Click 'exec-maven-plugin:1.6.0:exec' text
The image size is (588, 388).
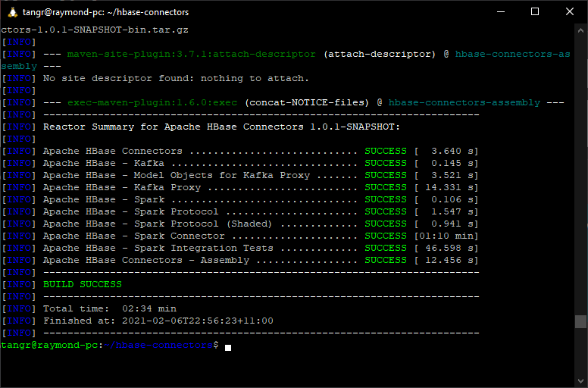pos(152,102)
